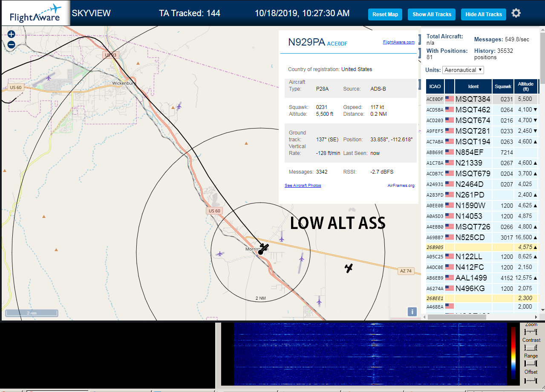
Task: Select the MSQT384 row in aircraft table
Action: (482, 99)
